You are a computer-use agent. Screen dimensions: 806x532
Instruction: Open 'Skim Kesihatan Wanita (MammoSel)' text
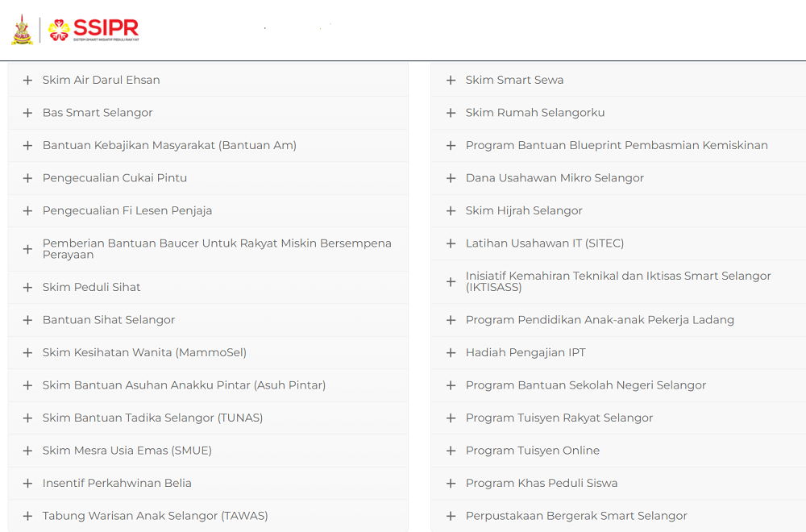pyautogui.click(x=144, y=352)
